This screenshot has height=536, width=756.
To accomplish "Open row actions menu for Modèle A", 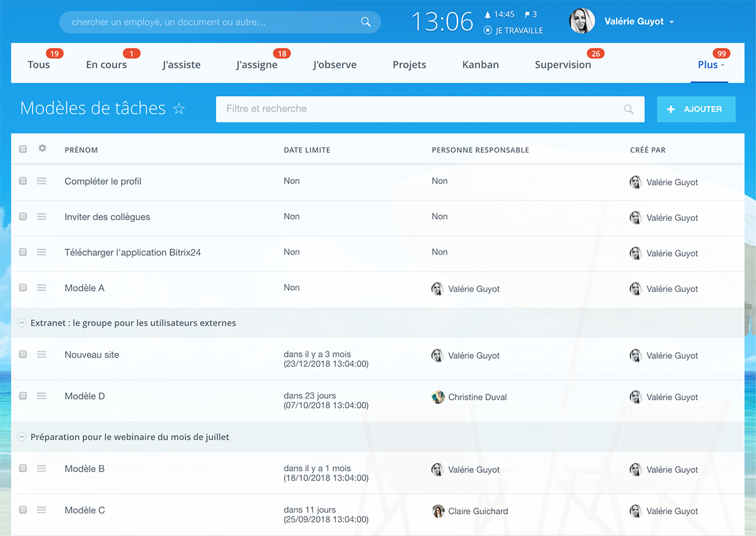I will [42, 288].
